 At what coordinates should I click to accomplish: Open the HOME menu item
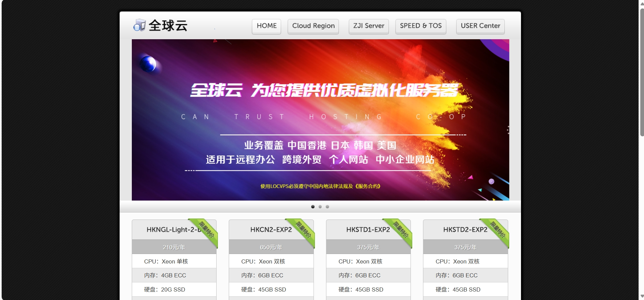coord(266,26)
